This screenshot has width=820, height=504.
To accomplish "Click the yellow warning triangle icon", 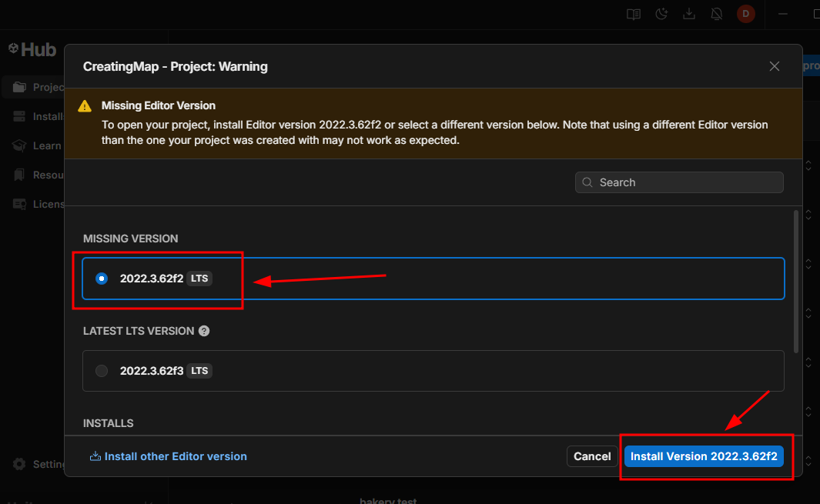I will pyautogui.click(x=85, y=106).
